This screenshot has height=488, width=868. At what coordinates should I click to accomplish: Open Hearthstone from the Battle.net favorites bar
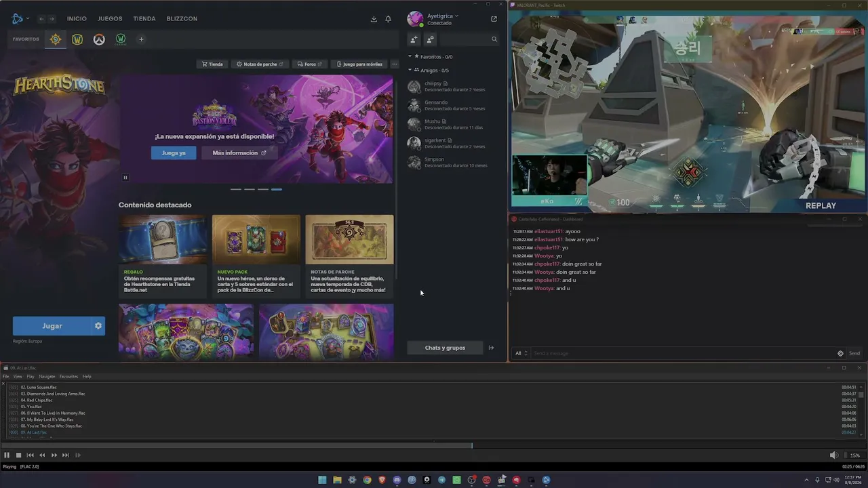pyautogui.click(x=56, y=39)
